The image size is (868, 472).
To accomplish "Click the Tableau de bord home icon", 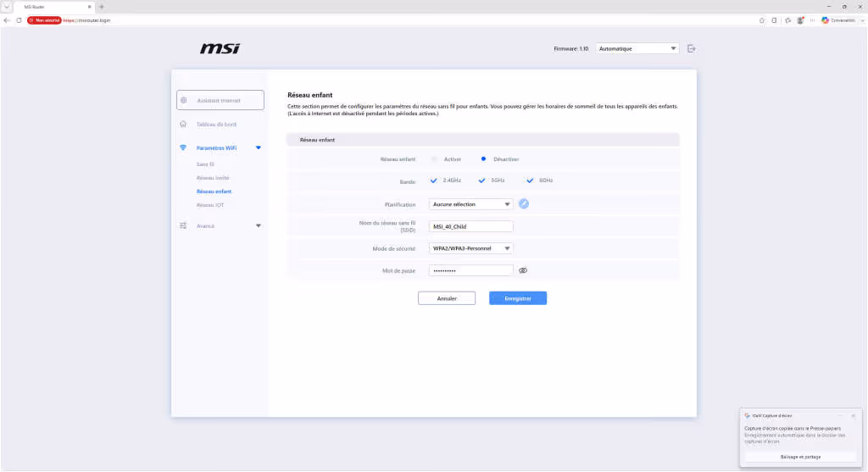I will [183, 124].
